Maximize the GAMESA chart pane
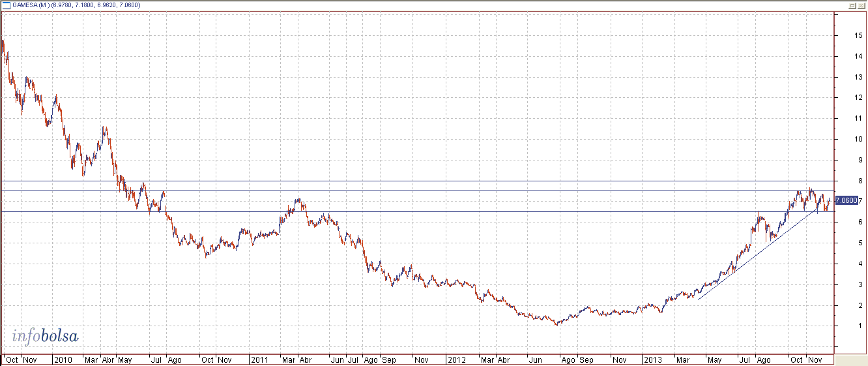 852,5
